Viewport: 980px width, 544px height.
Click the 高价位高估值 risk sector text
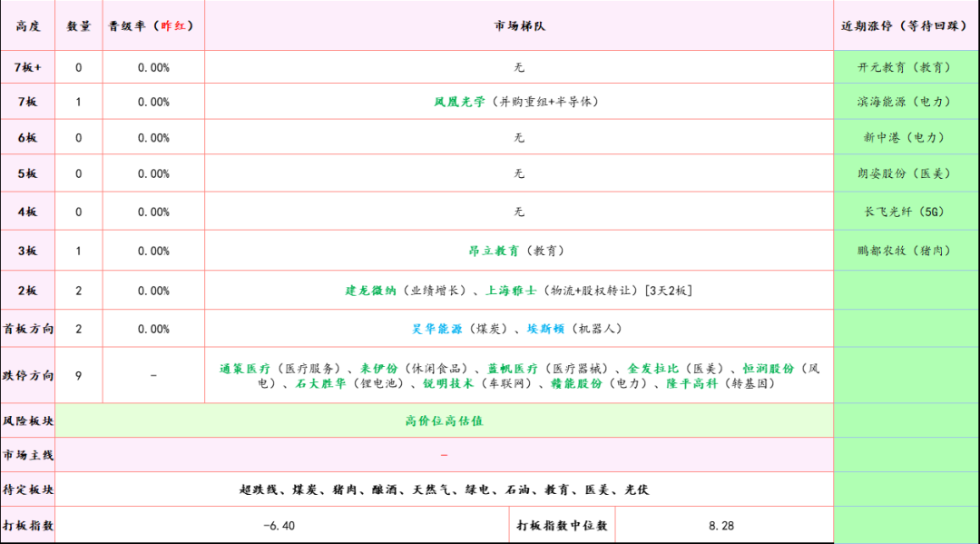[444, 420]
